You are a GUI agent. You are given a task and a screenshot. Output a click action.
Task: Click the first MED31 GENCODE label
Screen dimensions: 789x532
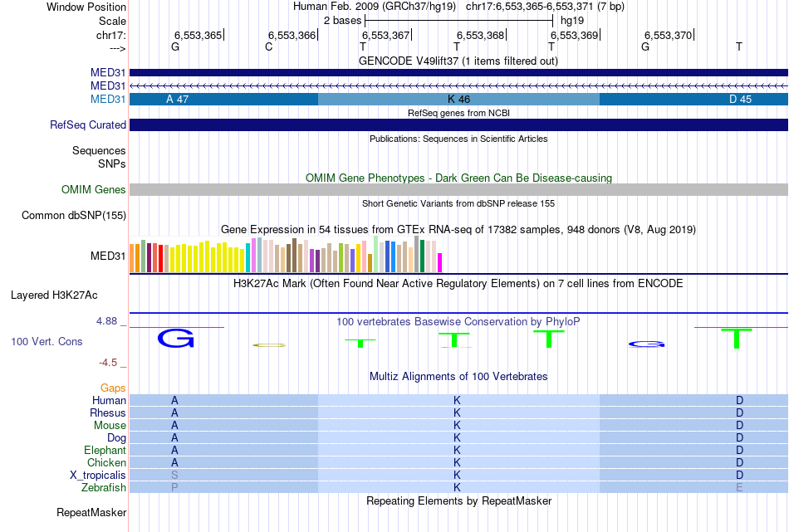point(108,73)
